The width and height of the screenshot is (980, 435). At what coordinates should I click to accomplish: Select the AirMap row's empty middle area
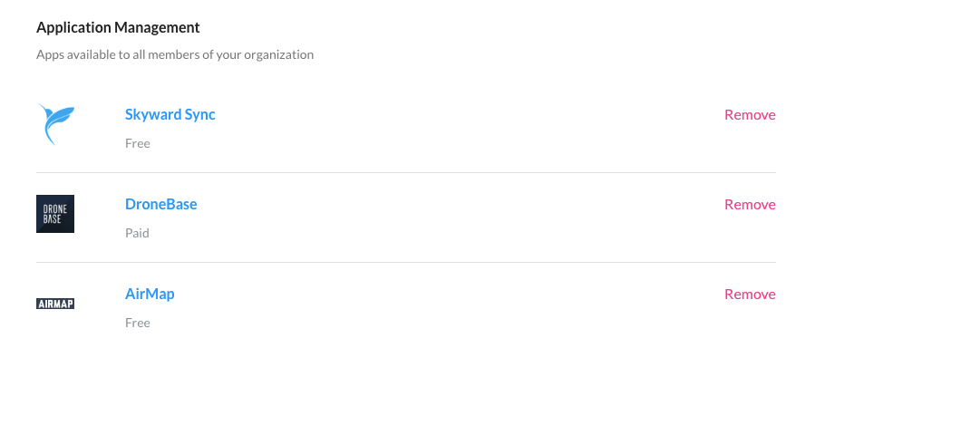[453, 307]
